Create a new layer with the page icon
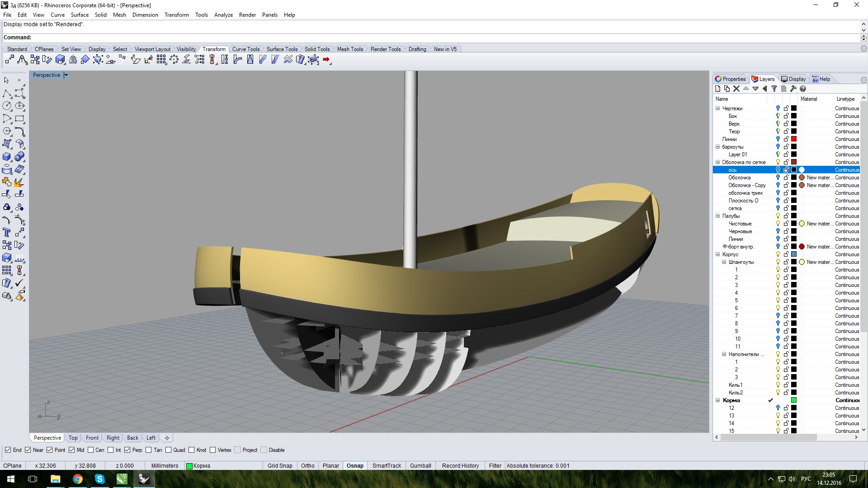The image size is (868, 488). coord(717,89)
